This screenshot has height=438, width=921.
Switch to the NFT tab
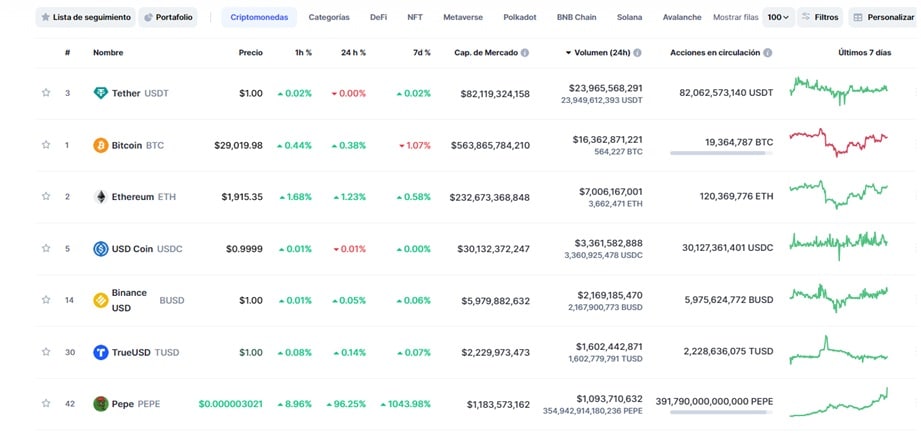pyautogui.click(x=415, y=18)
